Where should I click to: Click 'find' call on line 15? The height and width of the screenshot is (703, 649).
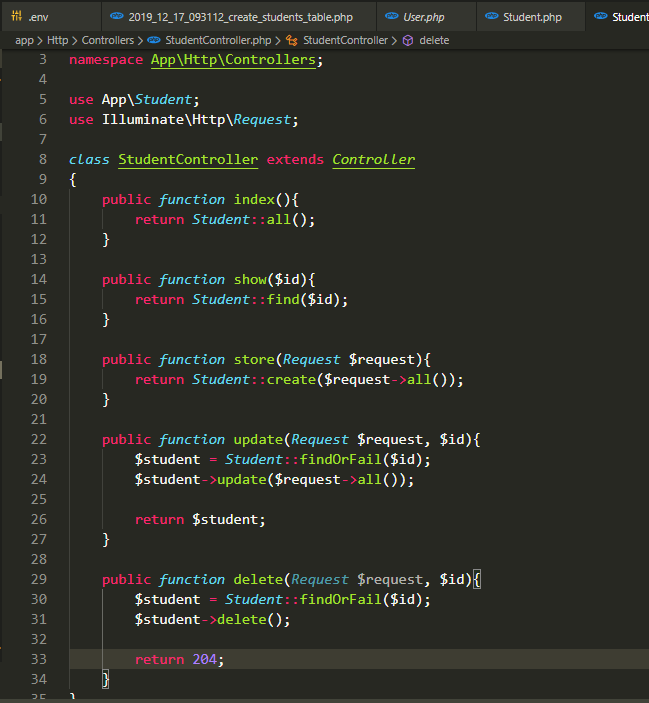tap(283, 299)
